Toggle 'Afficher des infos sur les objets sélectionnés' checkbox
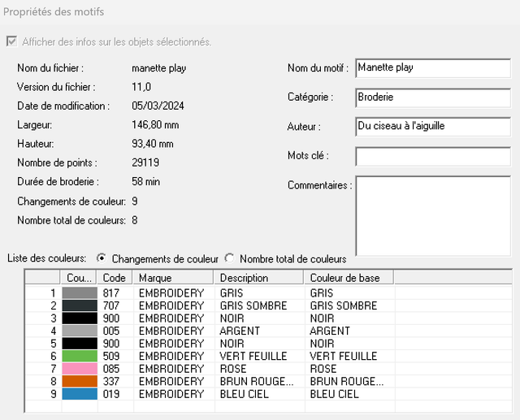This screenshot has width=520, height=420. tap(11, 41)
